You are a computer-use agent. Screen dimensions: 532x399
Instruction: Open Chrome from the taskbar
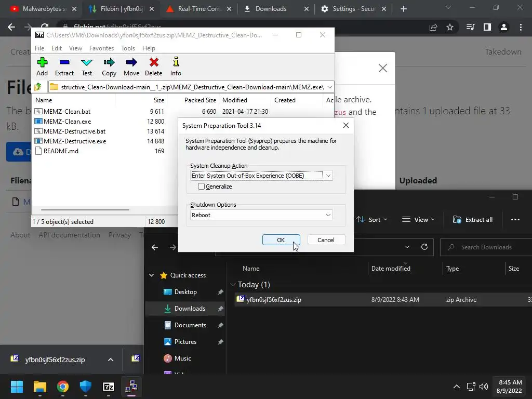coord(63,387)
